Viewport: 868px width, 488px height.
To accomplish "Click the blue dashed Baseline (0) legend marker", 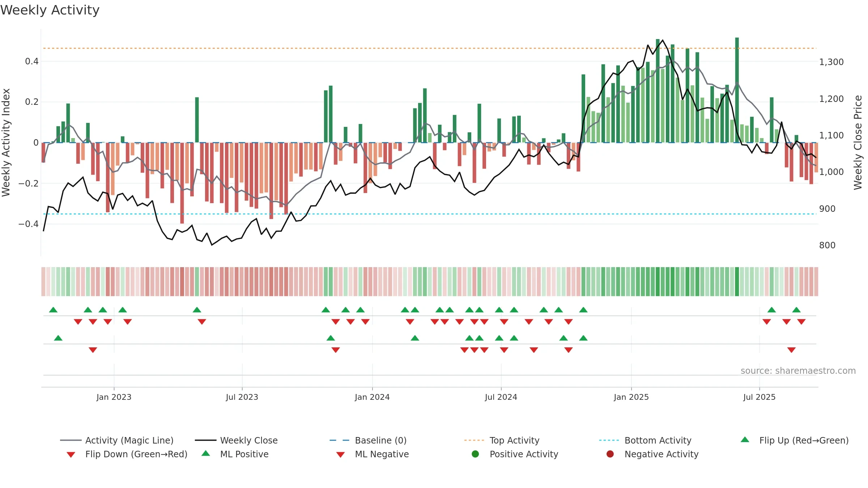I will click(340, 440).
